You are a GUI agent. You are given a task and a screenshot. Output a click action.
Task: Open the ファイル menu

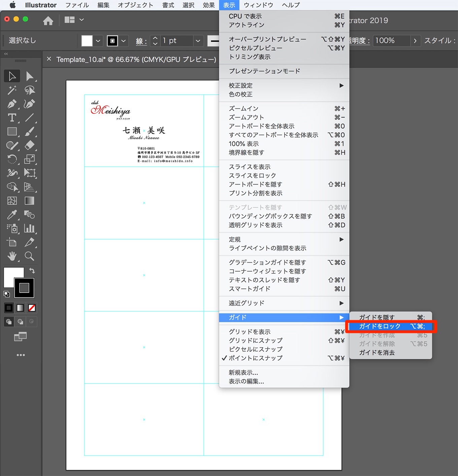pyautogui.click(x=77, y=5)
